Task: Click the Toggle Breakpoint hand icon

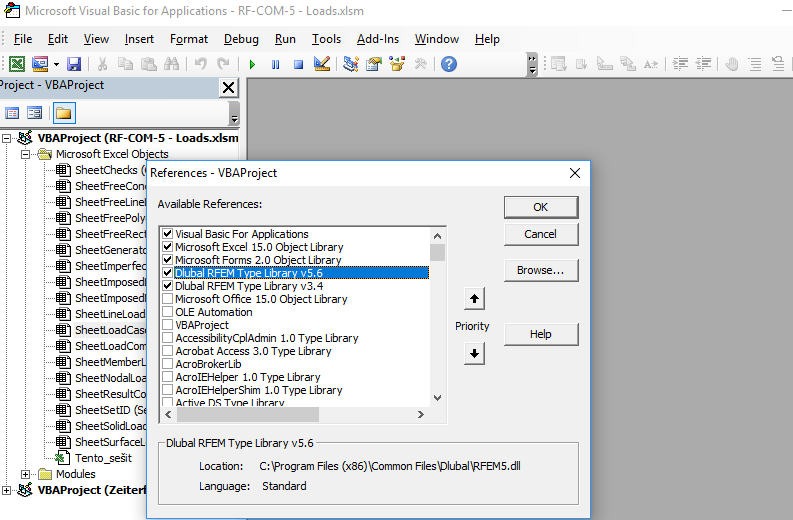Action: (731, 64)
